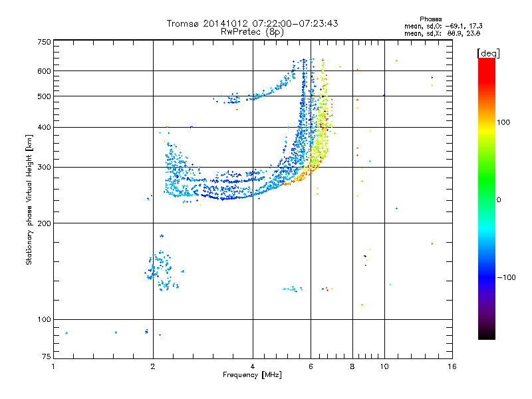Click the blue band near the -100 label
The image size is (532, 399).
(x=487, y=277)
